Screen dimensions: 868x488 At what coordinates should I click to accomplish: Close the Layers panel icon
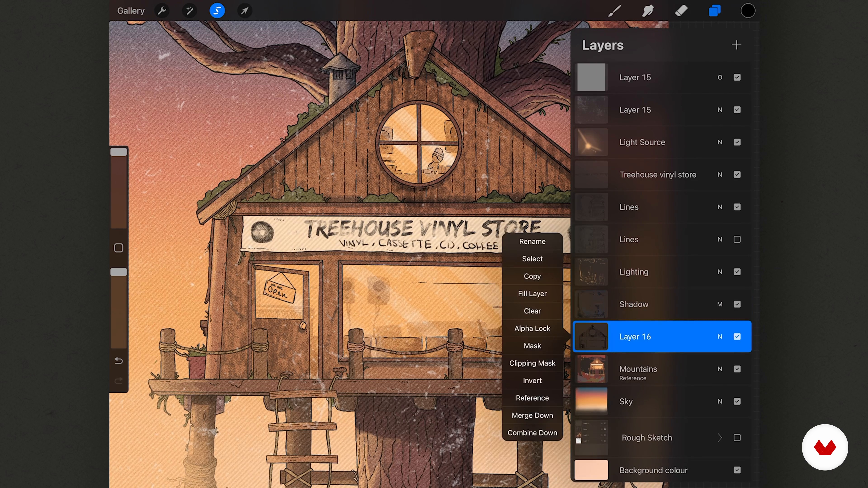point(714,11)
